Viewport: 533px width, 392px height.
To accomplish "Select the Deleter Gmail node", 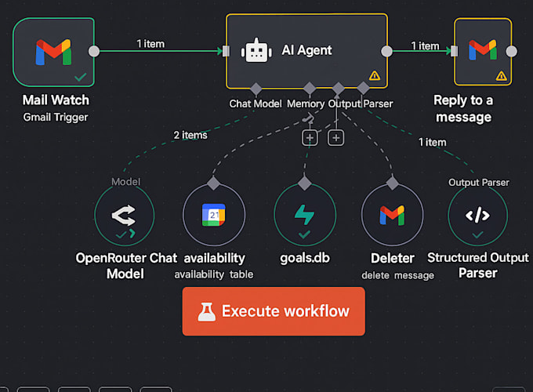I will point(392,215).
